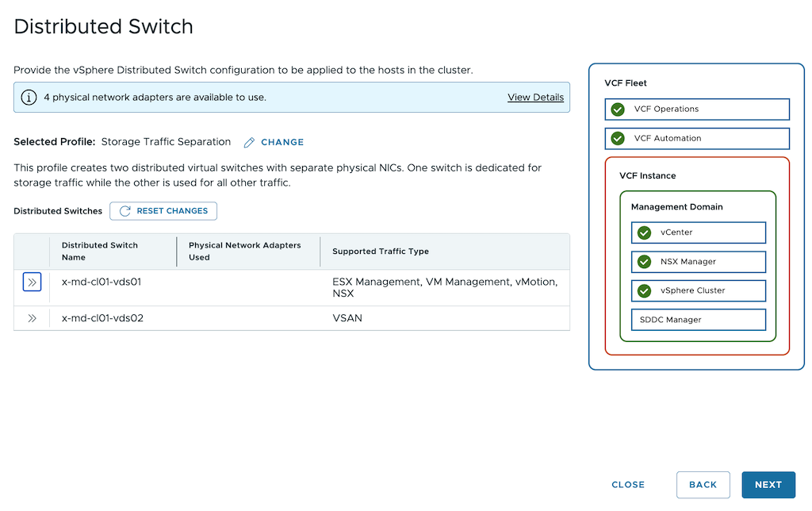Select the VCF Automation box
Image resolution: width=812 pixels, height=511 pixels.
coord(697,138)
